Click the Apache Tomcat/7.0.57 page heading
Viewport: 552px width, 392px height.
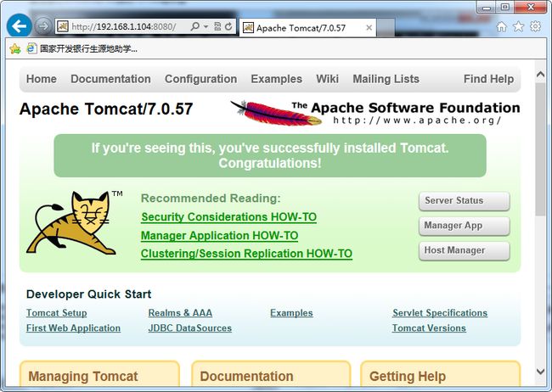(x=106, y=109)
